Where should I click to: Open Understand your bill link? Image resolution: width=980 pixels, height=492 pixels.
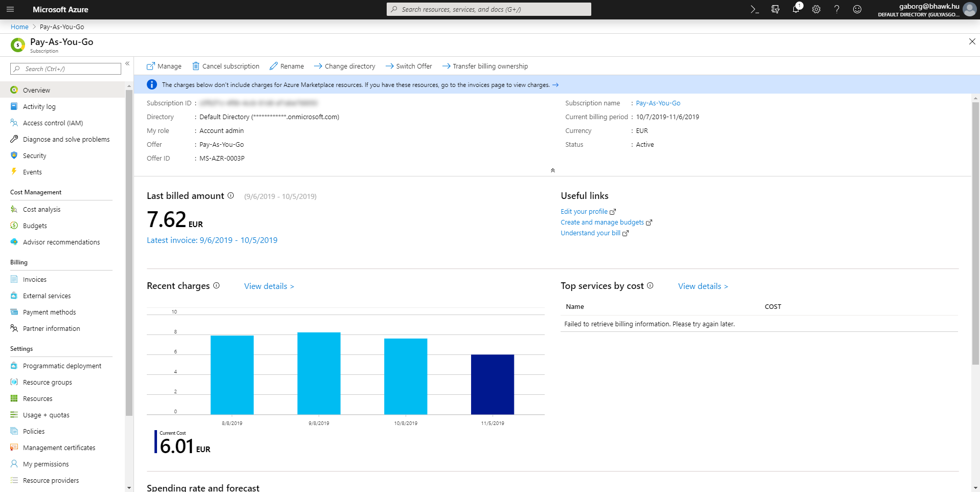pos(594,233)
